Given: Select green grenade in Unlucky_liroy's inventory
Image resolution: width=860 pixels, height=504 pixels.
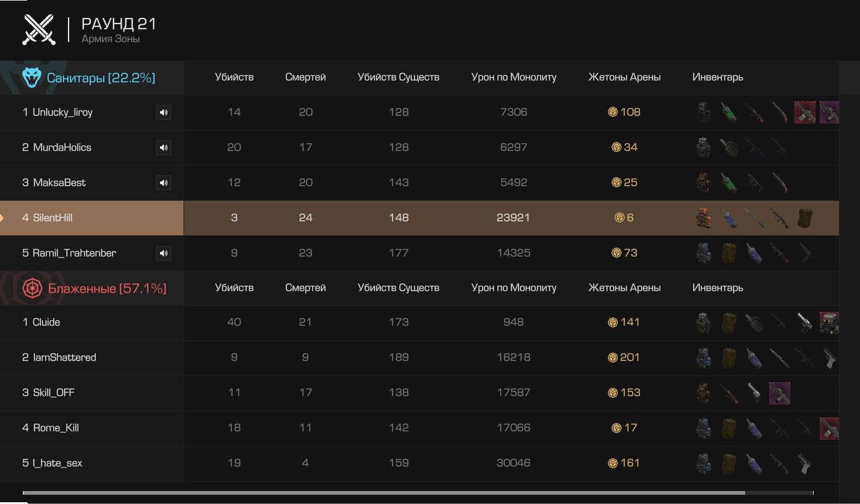Looking at the screenshot, I should 729,112.
